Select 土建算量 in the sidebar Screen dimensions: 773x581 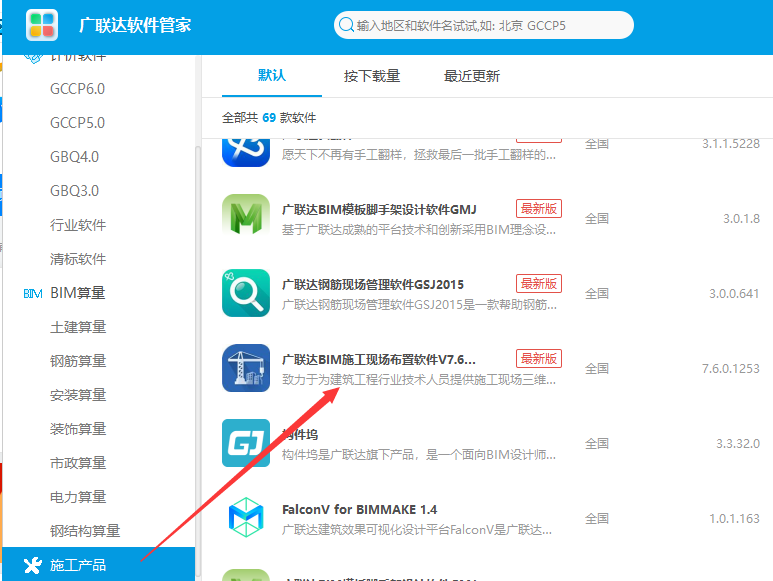(x=78, y=327)
